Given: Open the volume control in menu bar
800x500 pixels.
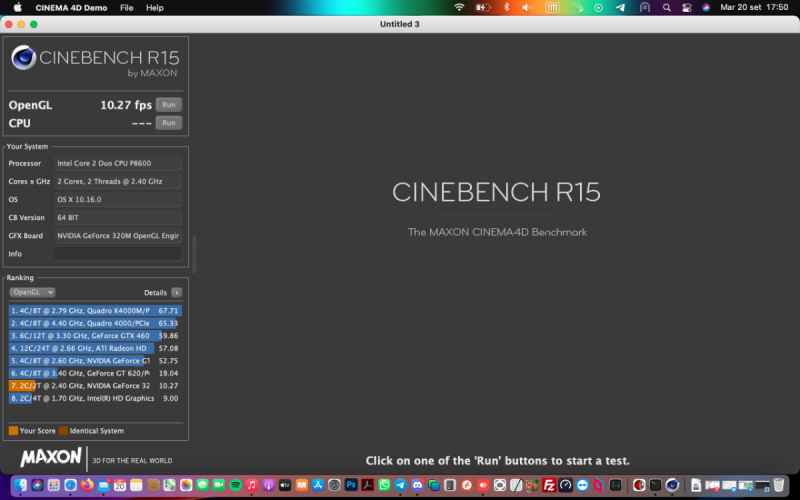Looking at the screenshot, I should pos(528,8).
